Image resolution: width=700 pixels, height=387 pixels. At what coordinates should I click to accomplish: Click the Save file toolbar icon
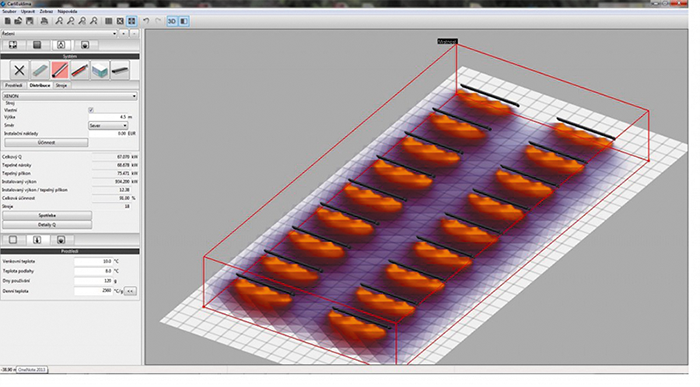(x=29, y=21)
